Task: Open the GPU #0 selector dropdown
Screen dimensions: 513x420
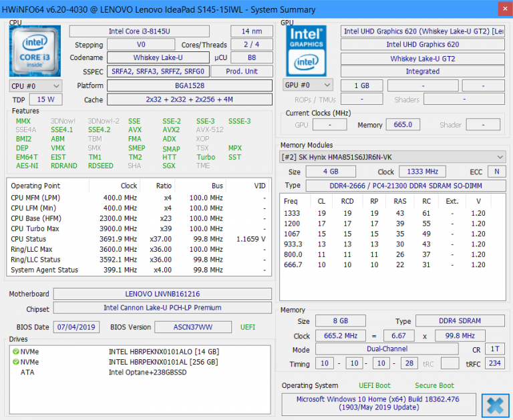Action: click(x=307, y=85)
